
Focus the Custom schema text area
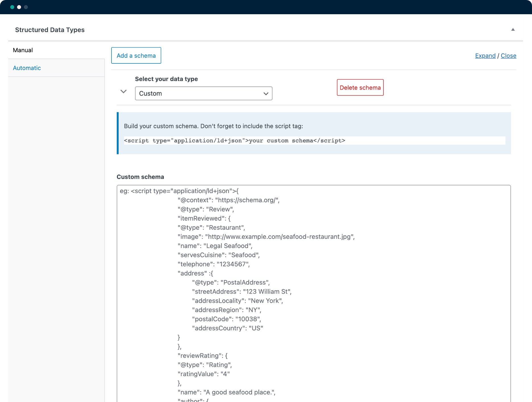pyautogui.click(x=314, y=293)
